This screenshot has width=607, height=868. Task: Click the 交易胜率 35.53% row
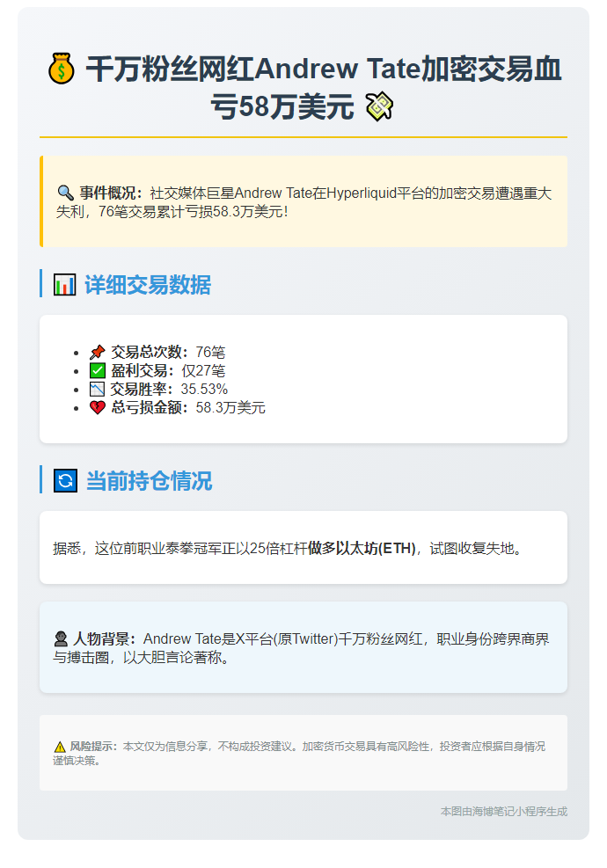click(x=159, y=390)
